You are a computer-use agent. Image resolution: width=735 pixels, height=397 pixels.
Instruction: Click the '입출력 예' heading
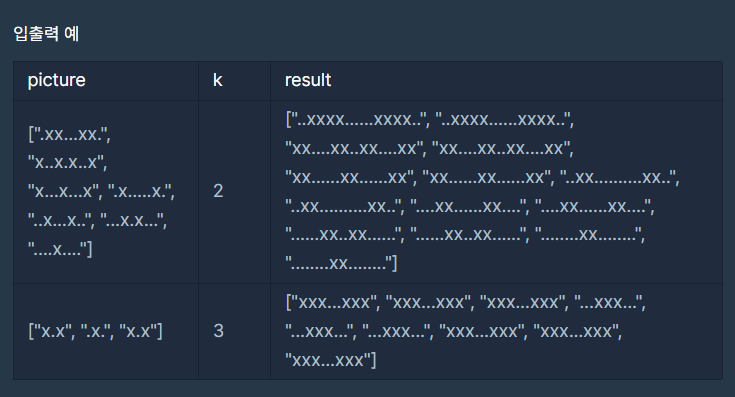click(46, 34)
